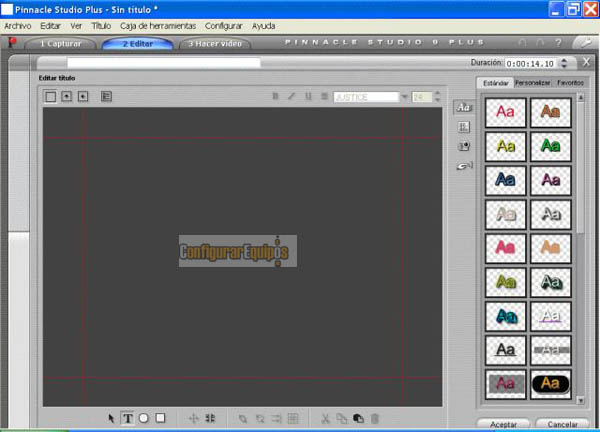Apply the dark blue Aa look

pyautogui.click(x=505, y=180)
